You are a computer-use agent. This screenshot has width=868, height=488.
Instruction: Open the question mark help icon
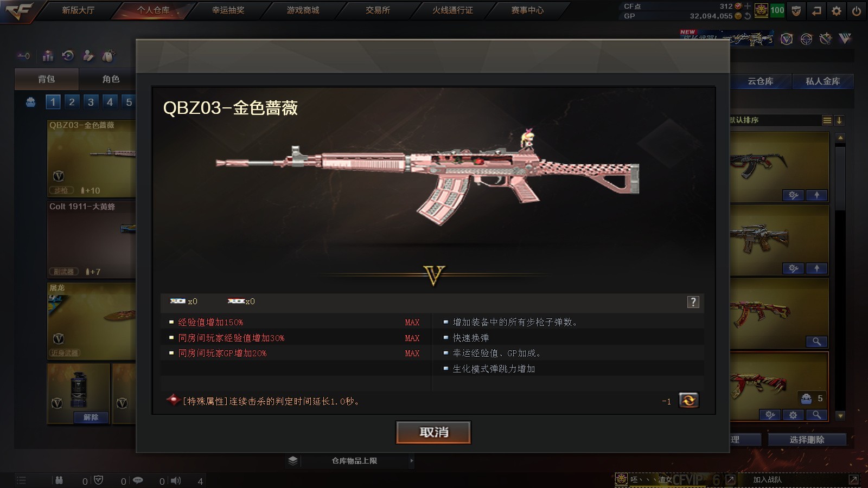point(693,302)
